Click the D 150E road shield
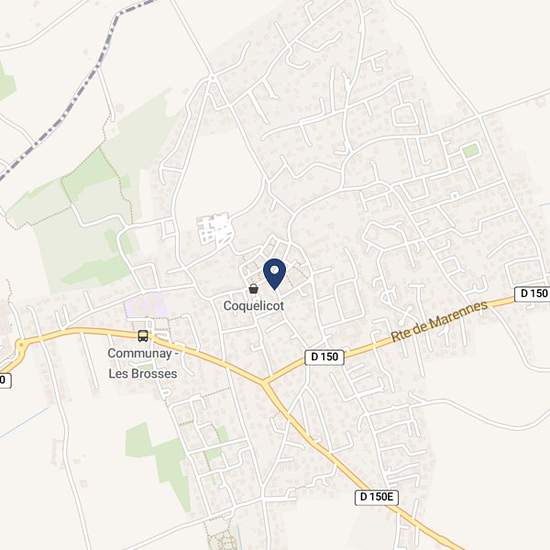This screenshot has height=550, width=550. (x=376, y=497)
